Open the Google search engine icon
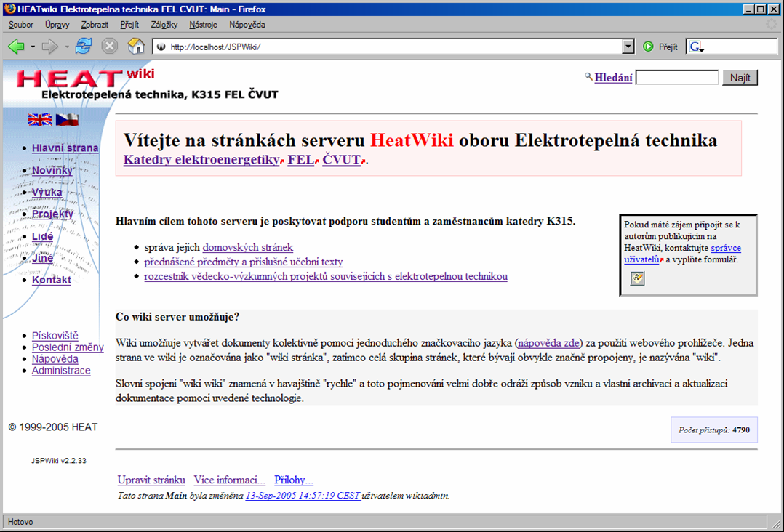The height and width of the screenshot is (532, 784). (x=695, y=47)
